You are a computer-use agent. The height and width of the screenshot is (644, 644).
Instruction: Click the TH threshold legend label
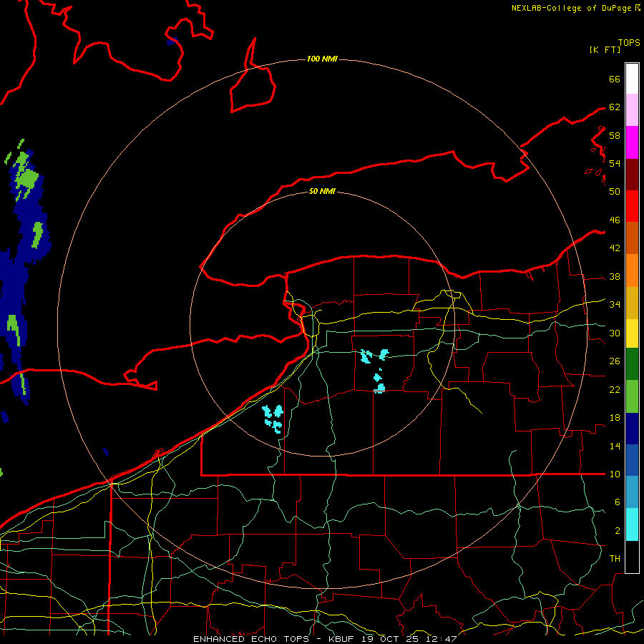(615, 559)
